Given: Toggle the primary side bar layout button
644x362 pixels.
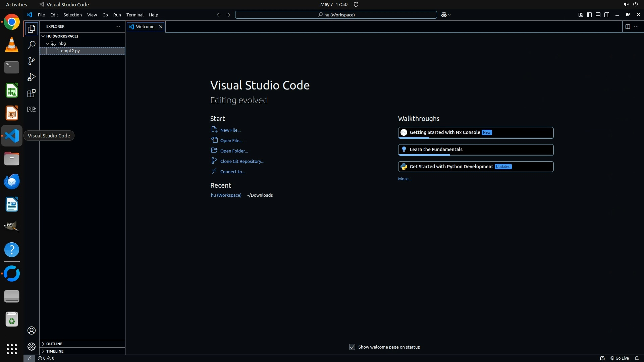Looking at the screenshot, I should click(589, 15).
